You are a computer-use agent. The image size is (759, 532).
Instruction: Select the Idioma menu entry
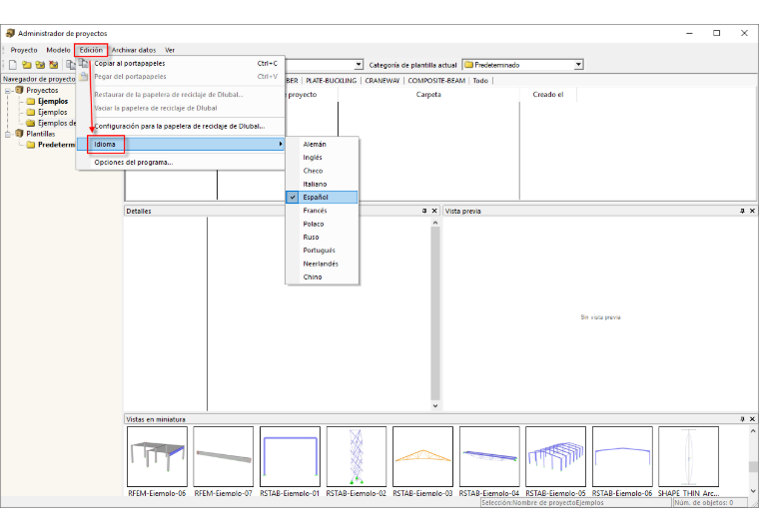pos(181,144)
